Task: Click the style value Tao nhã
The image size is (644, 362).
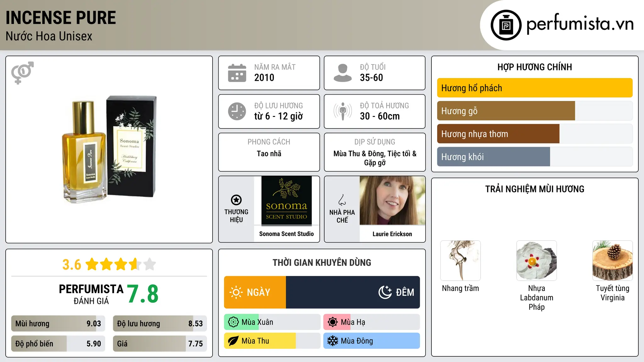Action: tap(269, 154)
